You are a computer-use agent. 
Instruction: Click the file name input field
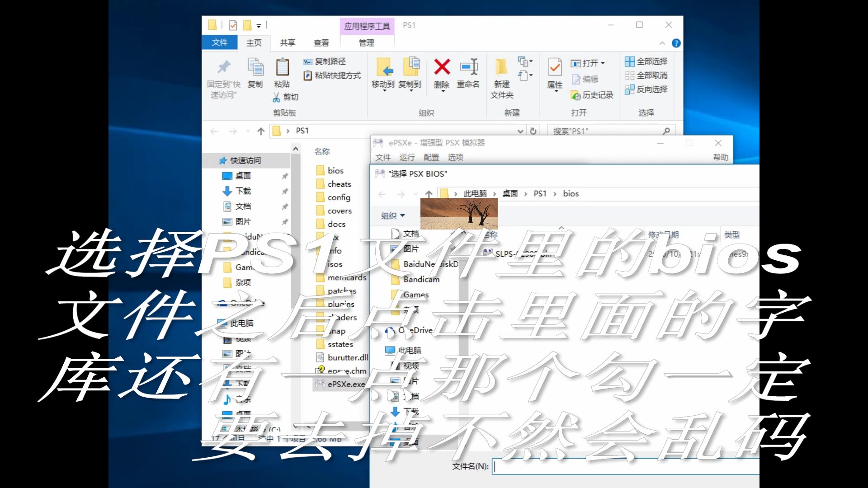click(624, 467)
